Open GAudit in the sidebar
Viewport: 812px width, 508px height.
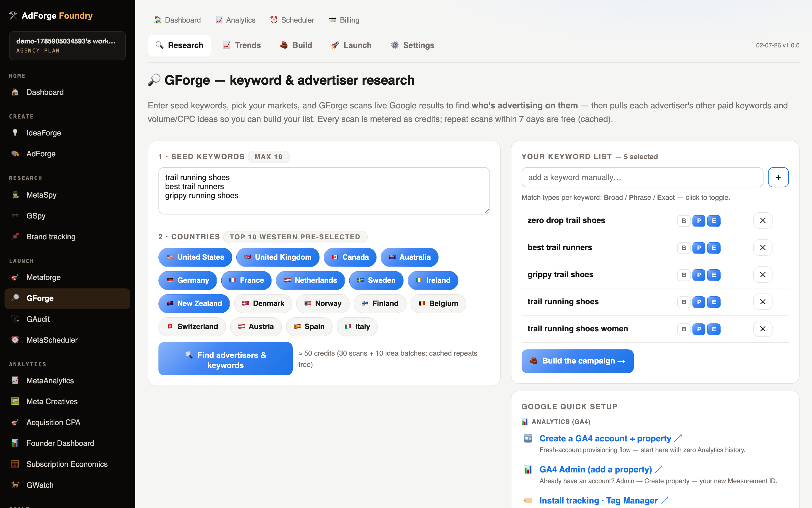(67, 319)
